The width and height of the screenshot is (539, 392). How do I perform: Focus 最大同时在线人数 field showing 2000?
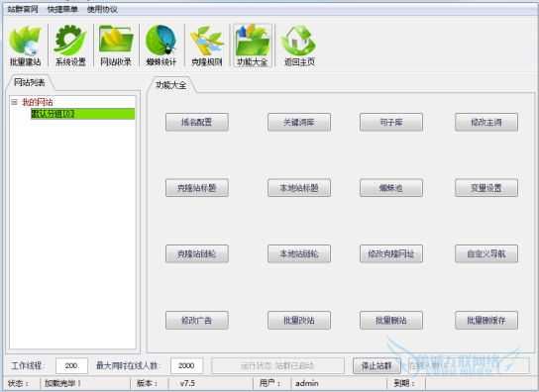click(x=186, y=366)
